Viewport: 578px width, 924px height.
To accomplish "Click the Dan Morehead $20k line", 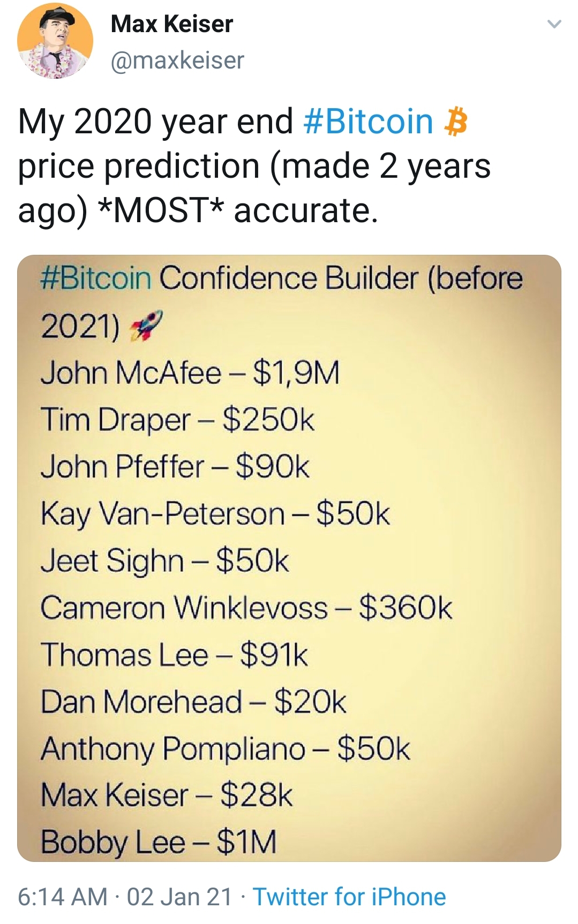I will [x=193, y=701].
